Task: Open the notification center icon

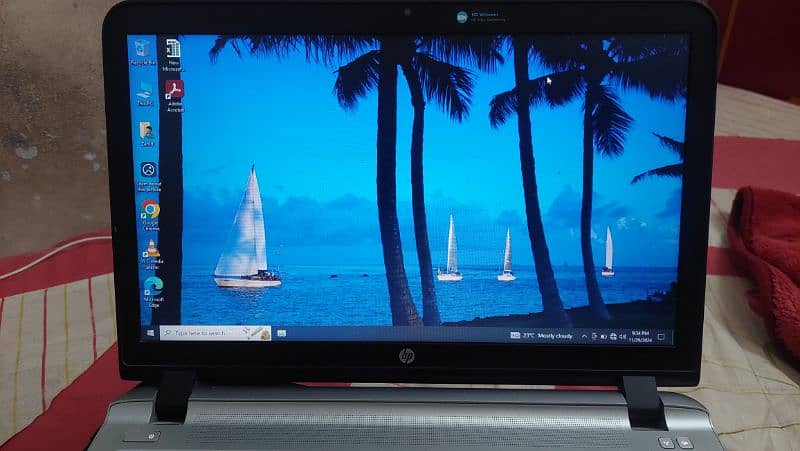Action: click(x=661, y=337)
